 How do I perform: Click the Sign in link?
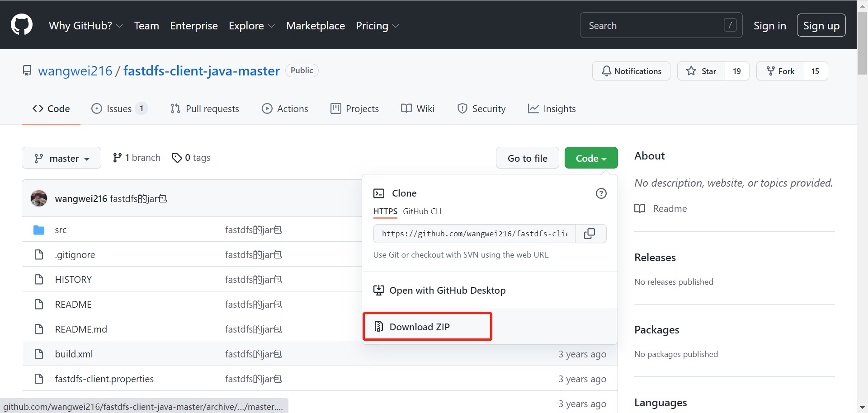pos(770,26)
